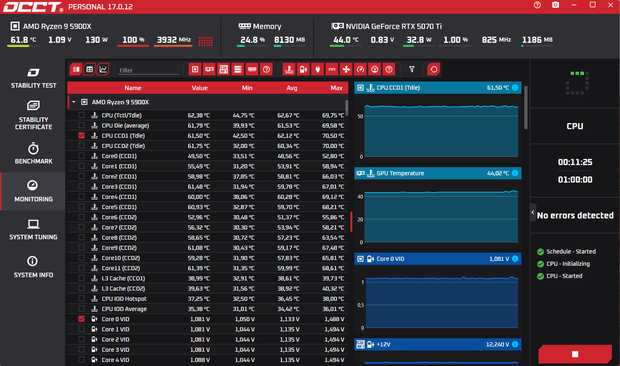Open info for Core 0 VID graph
This screenshot has width=620, height=366.
tap(515, 258)
